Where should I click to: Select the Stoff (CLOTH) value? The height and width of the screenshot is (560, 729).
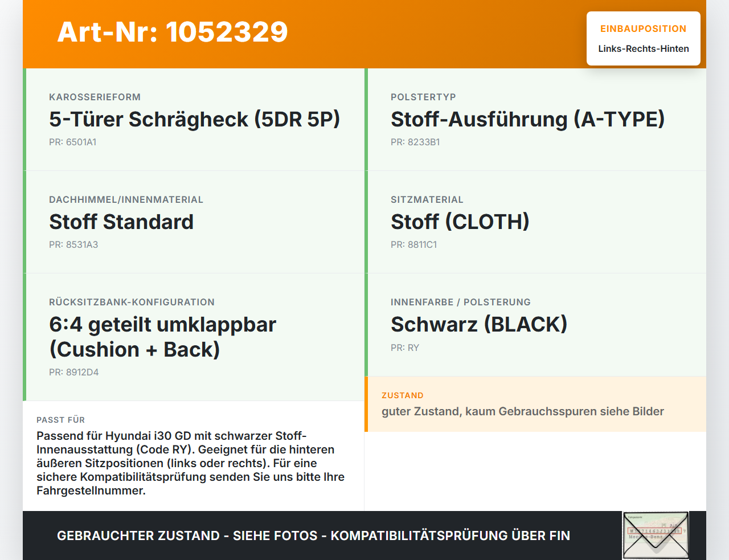point(460,222)
